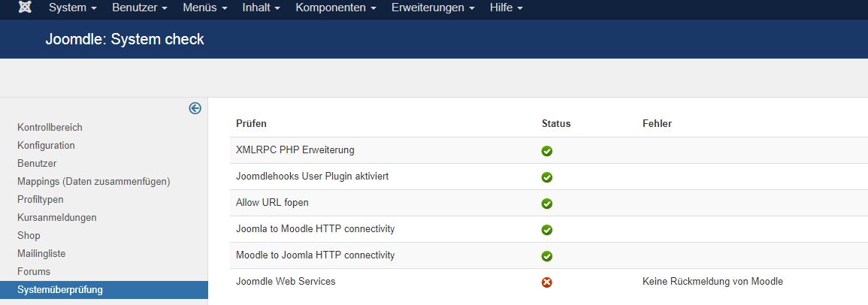Click Moodle to Joomla connectivity status icon
This screenshot has width=868, height=305.
point(547,256)
